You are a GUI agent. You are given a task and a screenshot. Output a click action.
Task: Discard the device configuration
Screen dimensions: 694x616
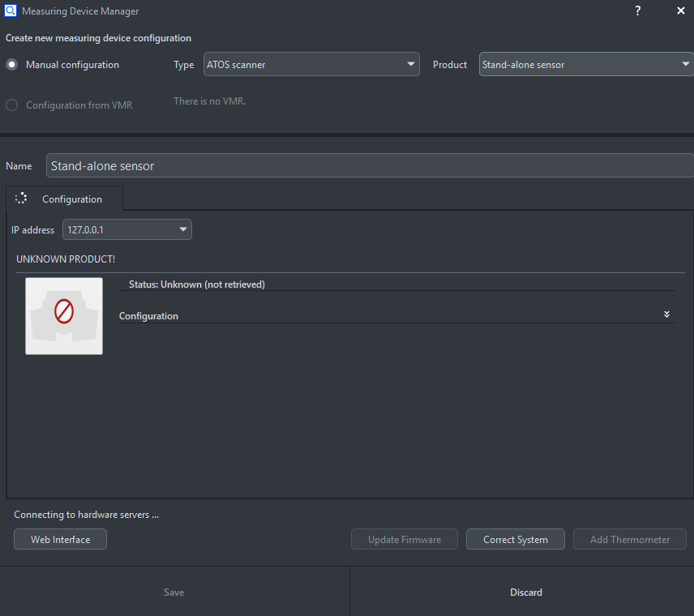point(522,592)
